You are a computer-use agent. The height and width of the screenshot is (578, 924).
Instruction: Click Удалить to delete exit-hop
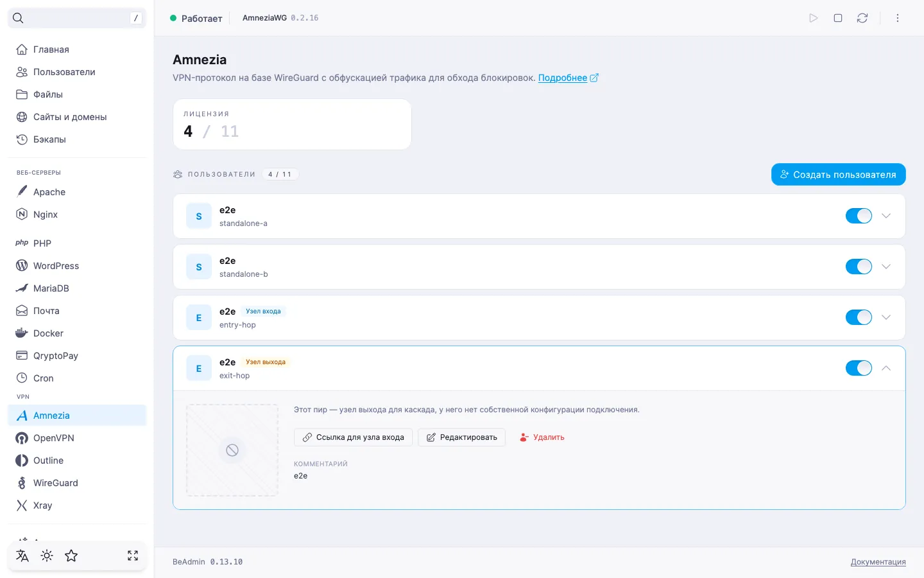point(542,437)
